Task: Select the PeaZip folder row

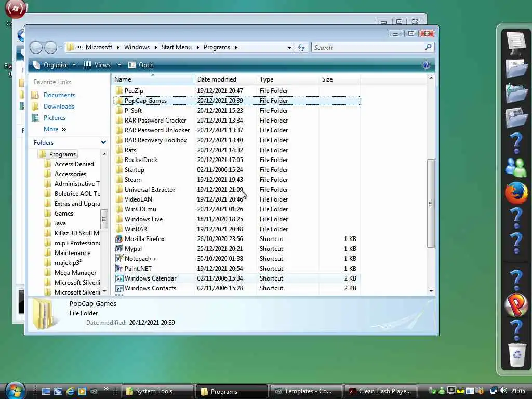Action: pos(237,91)
